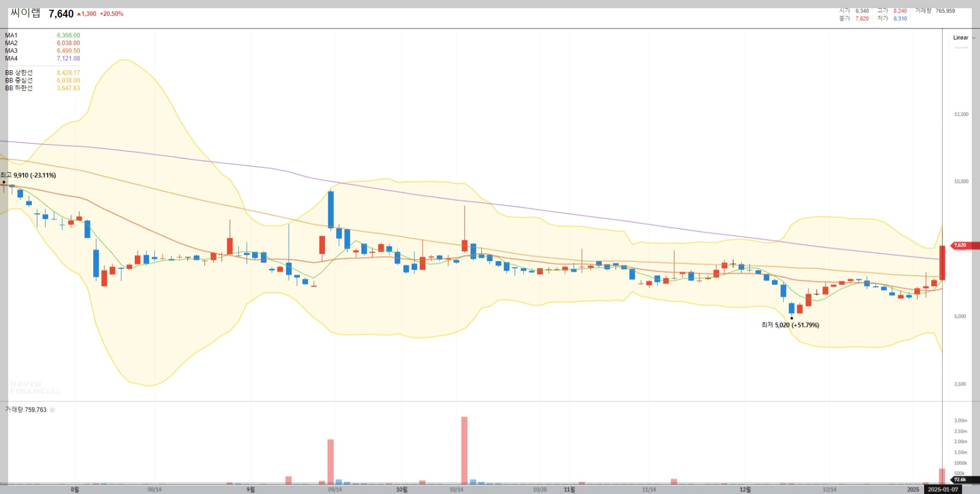Click the 씨이랩 stock name title
The width and height of the screenshot is (980, 494).
(x=26, y=13)
